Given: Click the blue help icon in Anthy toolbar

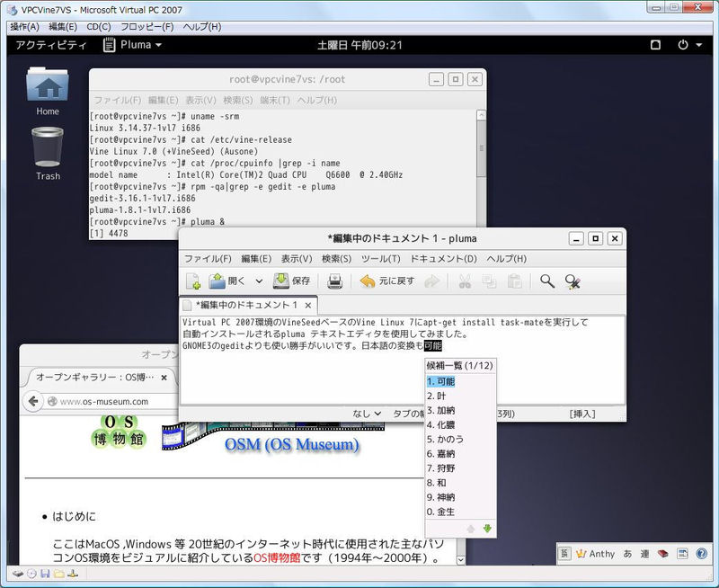Looking at the screenshot, I should coord(702,554).
